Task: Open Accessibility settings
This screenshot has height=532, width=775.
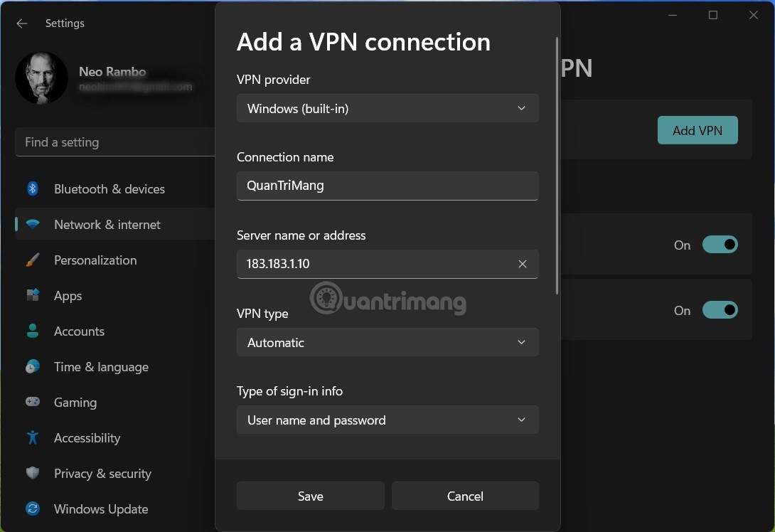Action: point(114,438)
